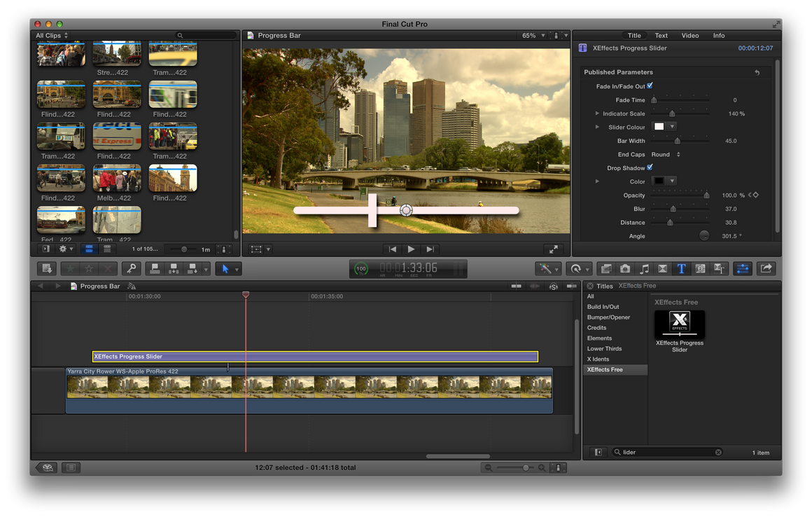
Task: Disable the Fade In/Fade Out checkbox
Action: pos(650,86)
